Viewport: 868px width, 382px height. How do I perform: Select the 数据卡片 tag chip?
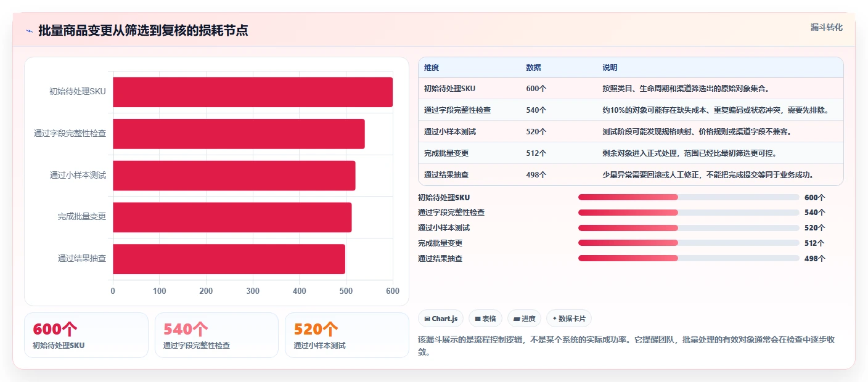[569, 319]
